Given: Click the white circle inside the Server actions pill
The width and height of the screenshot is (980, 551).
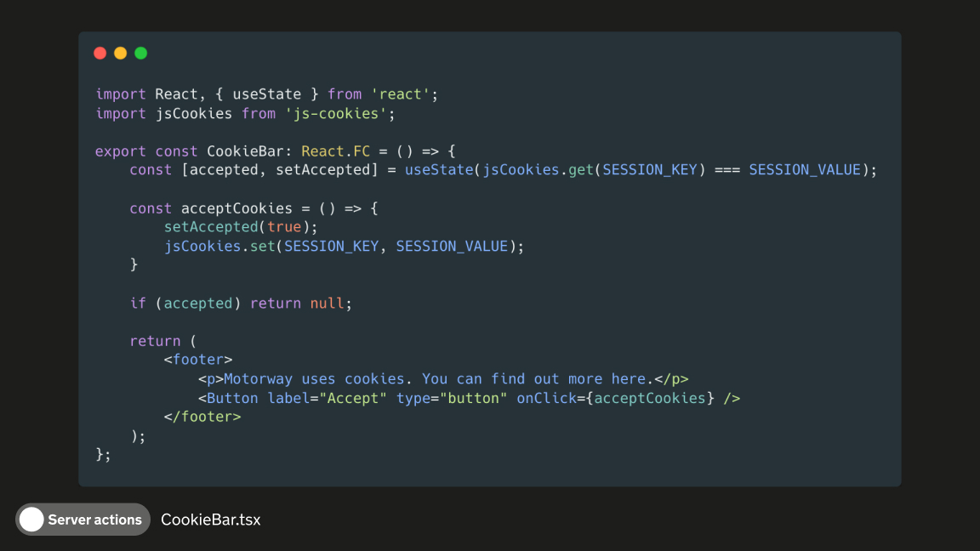Looking at the screenshot, I should (x=32, y=520).
